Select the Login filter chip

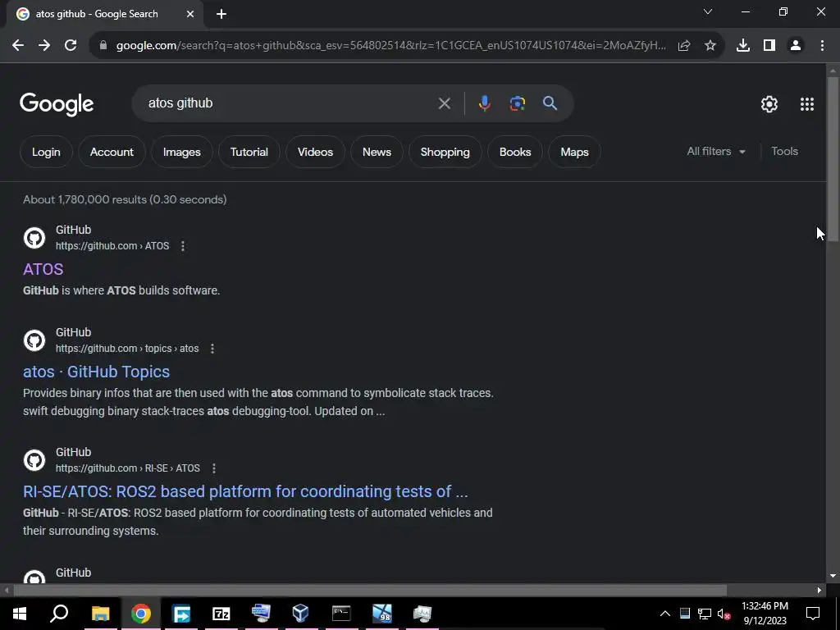coord(46,152)
